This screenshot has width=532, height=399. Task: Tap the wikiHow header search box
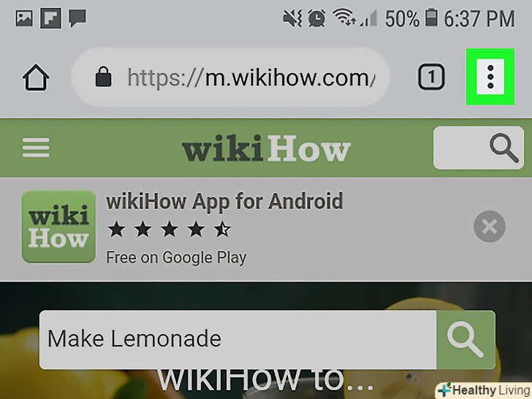pos(479,148)
